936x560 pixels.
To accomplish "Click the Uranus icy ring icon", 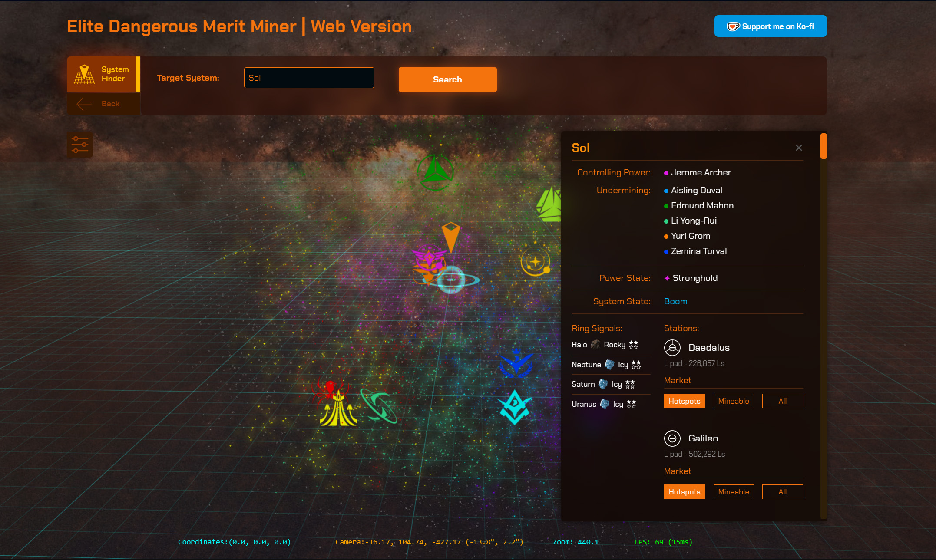I will tap(605, 404).
